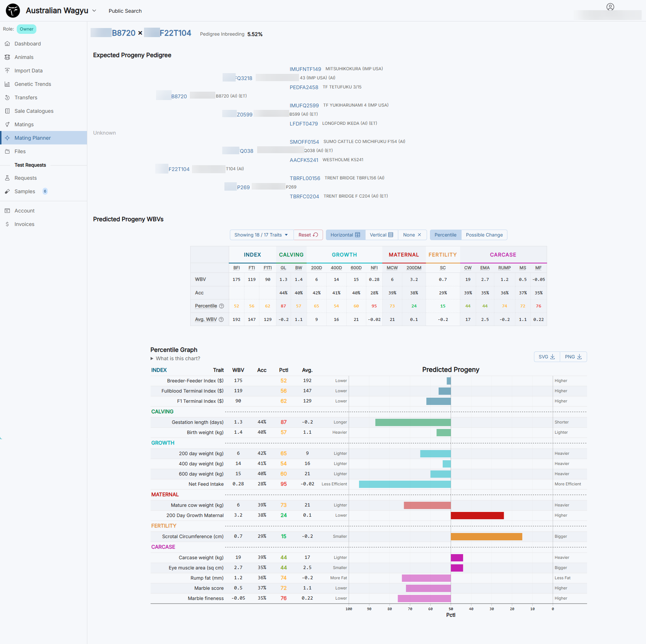Open the user profile icon
The width and height of the screenshot is (646, 644).
point(610,7)
